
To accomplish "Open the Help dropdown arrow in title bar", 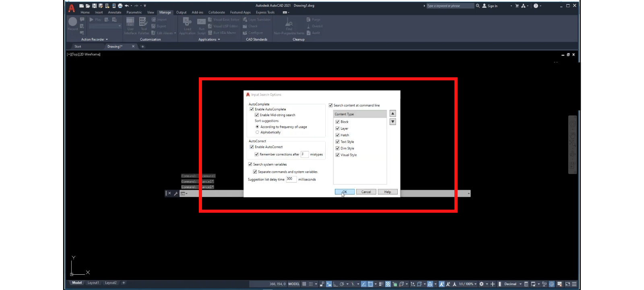I will pyautogui.click(x=541, y=6).
